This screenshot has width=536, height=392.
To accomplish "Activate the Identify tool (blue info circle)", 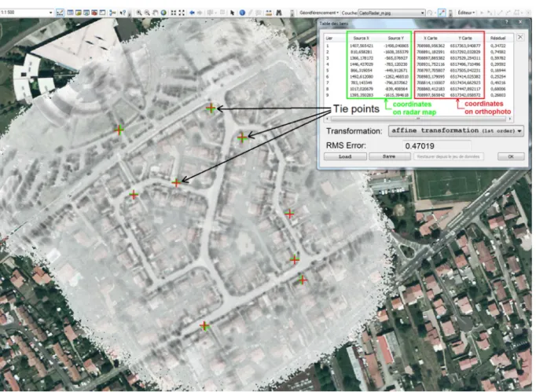I will tap(242, 13).
